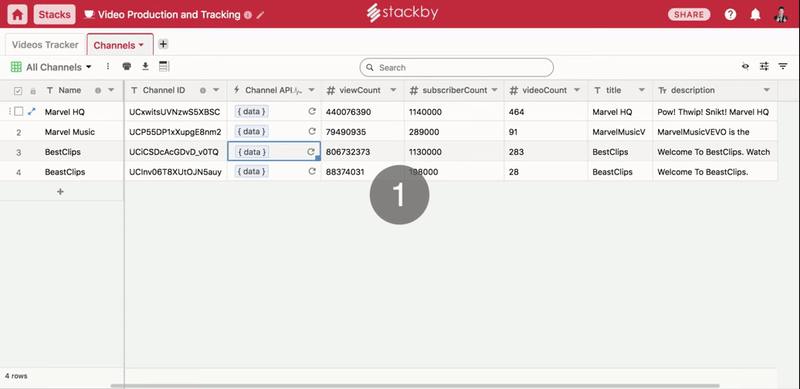800x389 pixels.
Task: Open Marvel Music { data } chip
Action: tap(252, 131)
